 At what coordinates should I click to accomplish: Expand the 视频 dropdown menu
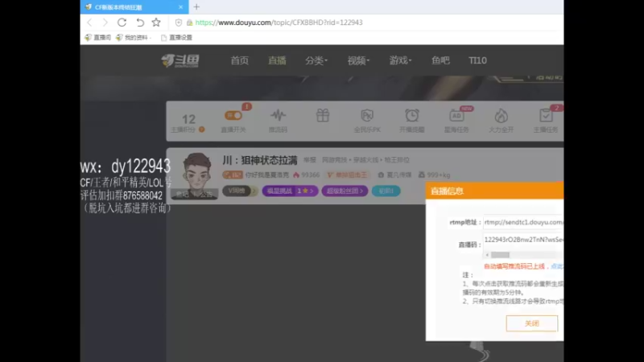(358, 61)
